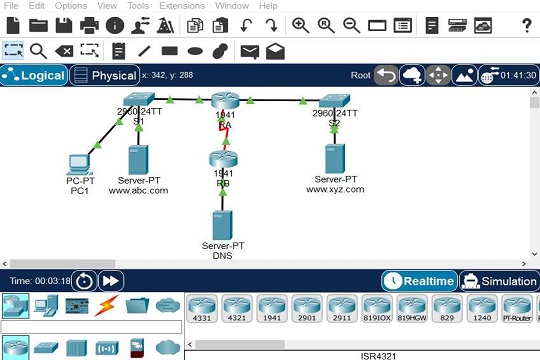The image size is (540, 360).
Task: Undo the last action
Action: (246, 25)
